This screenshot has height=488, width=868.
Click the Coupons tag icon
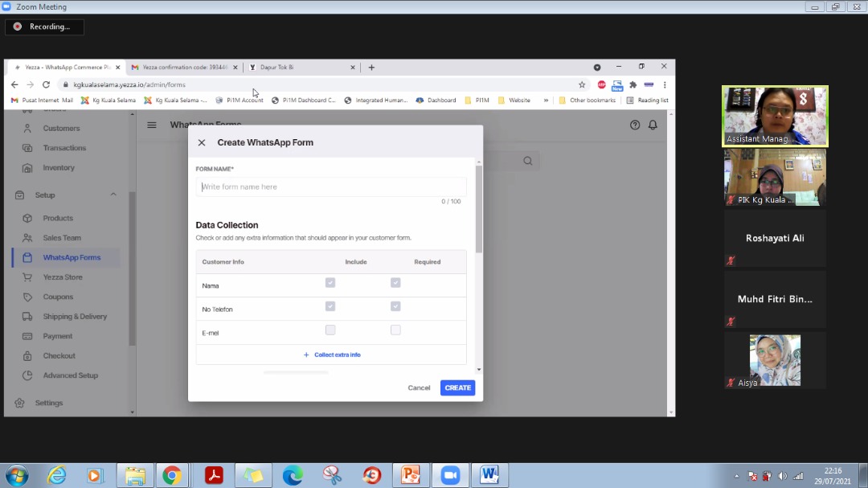(x=27, y=297)
